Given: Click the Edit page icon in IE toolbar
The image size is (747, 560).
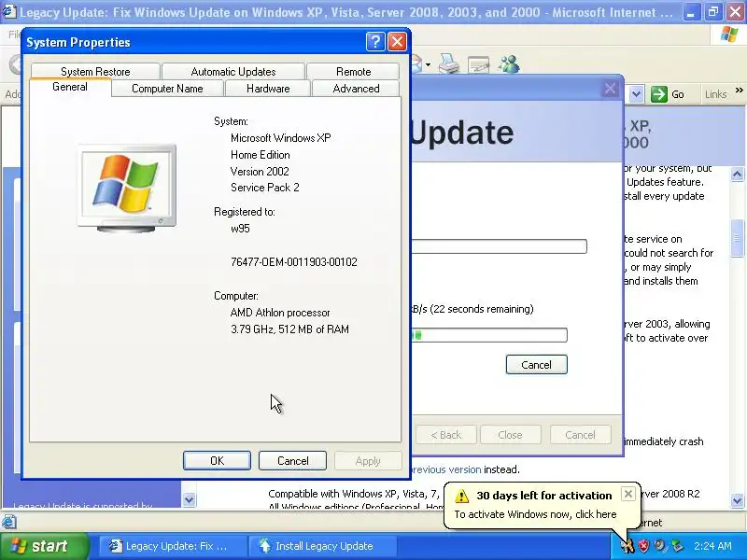Looking at the screenshot, I should tap(478, 63).
